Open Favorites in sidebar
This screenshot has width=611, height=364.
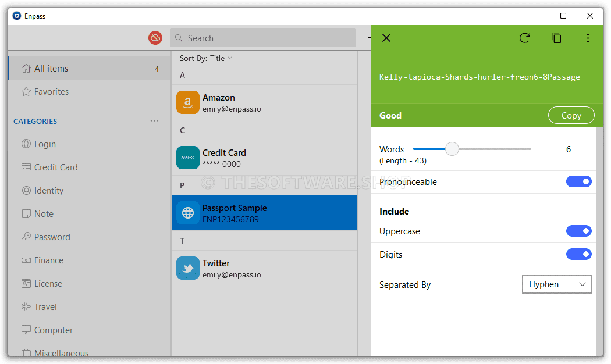pyautogui.click(x=89, y=91)
